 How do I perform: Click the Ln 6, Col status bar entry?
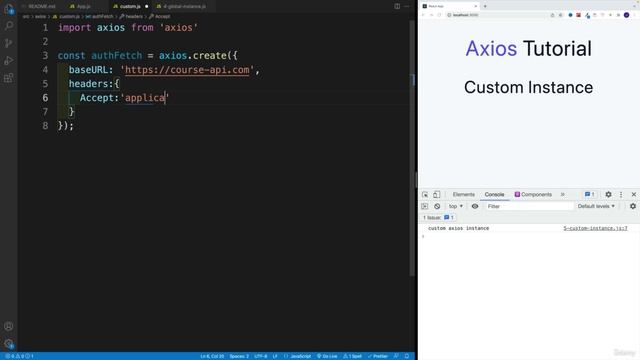pyautogui.click(x=212, y=356)
